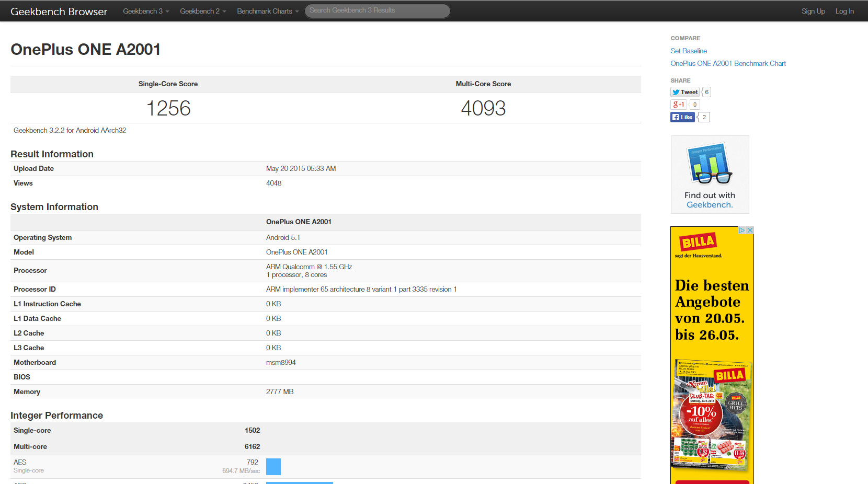The width and height of the screenshot is (868, 484).
Task: Select the multi-core score 4093
Action: (x=483, y=108)
